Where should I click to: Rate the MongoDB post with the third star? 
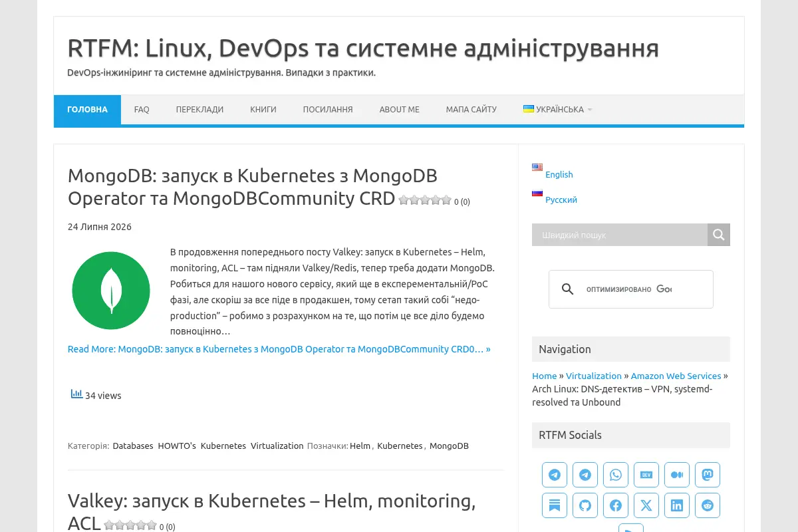pyautogui.click(x=425, y=199)
